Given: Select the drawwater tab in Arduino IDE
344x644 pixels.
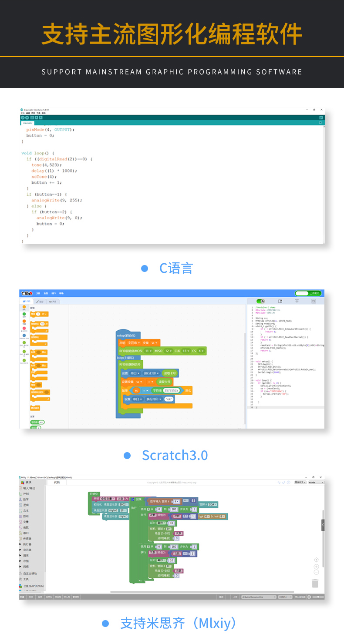Looking at the screenshot, I should tap(27, 123).
